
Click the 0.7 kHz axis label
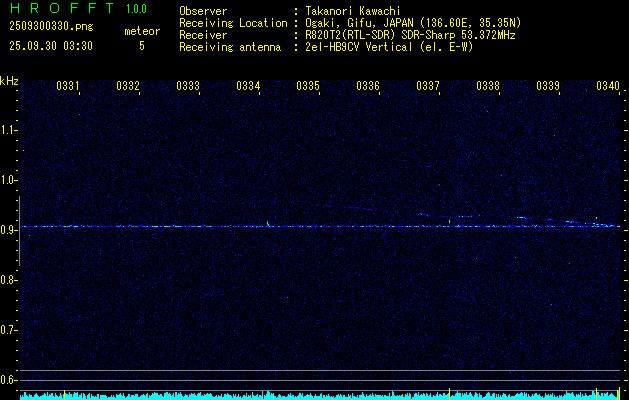pos(8,330)
